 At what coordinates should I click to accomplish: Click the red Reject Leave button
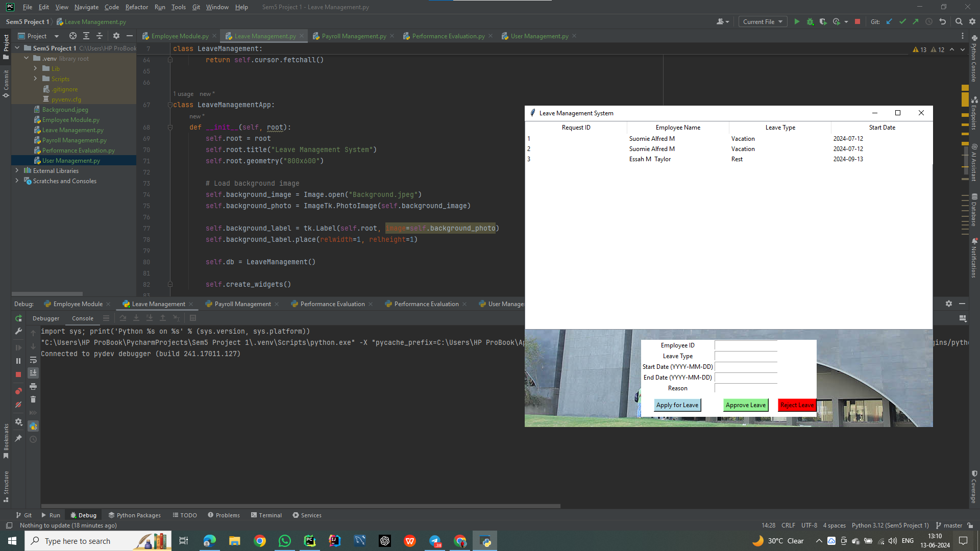pos(796,405)
